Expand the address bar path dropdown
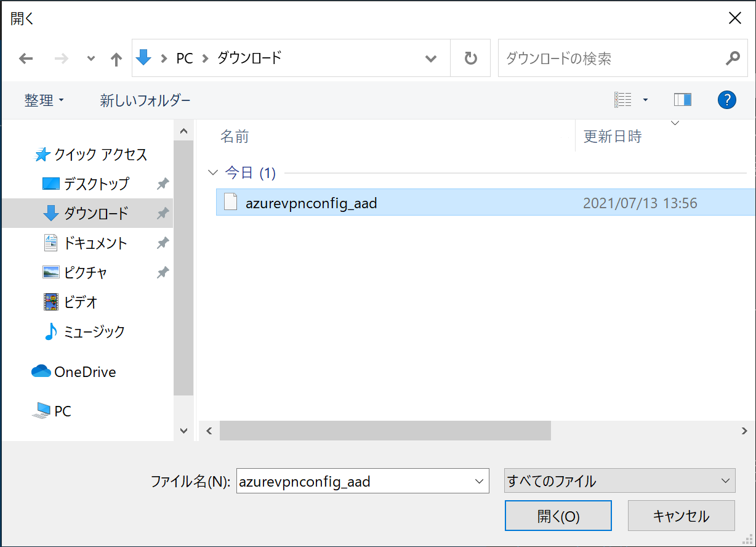The height and width of the screenshot is (547, 756). [x=431, y=59]
